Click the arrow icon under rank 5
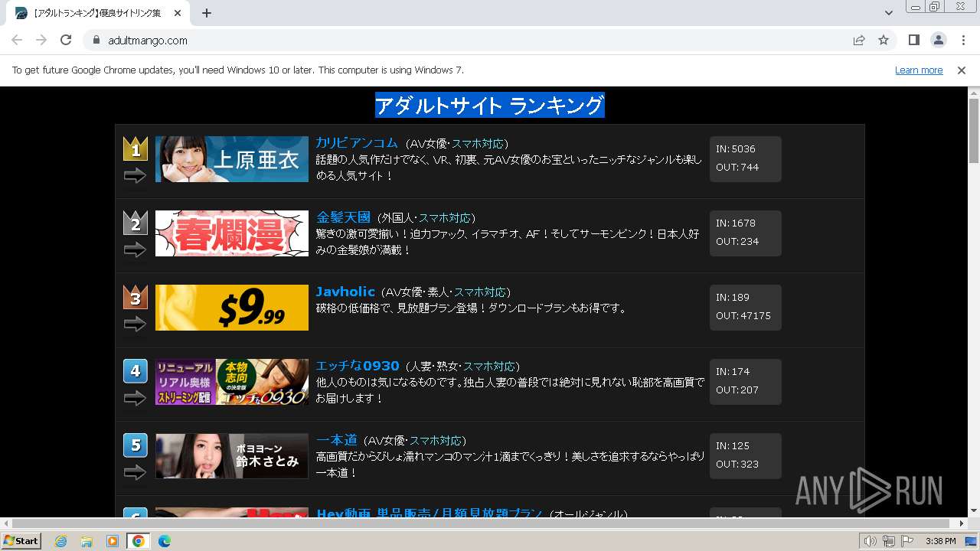Viewport: 980px width, 551px height. point(135,473)
